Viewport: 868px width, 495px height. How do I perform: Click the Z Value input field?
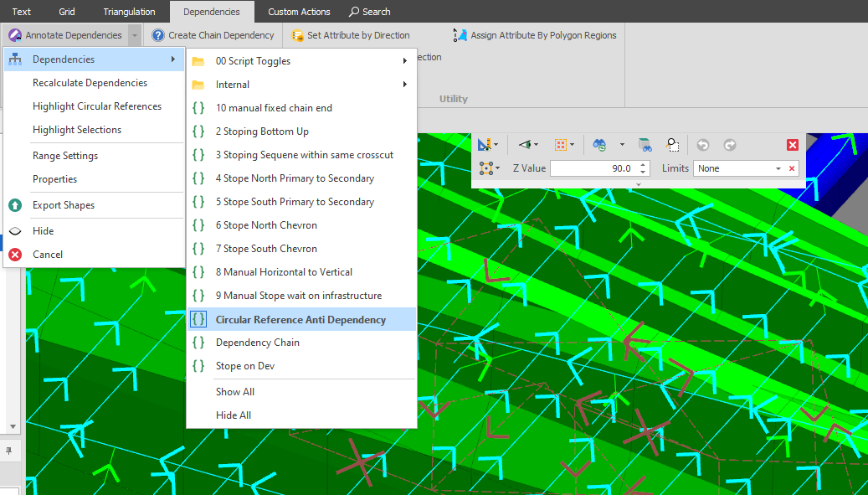click(x=593, y=168)
